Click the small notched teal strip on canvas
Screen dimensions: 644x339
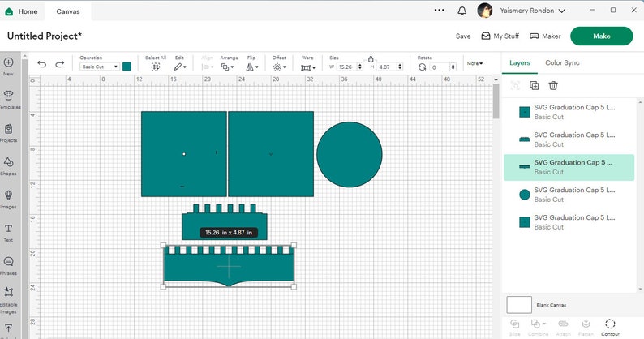point(224,222)
